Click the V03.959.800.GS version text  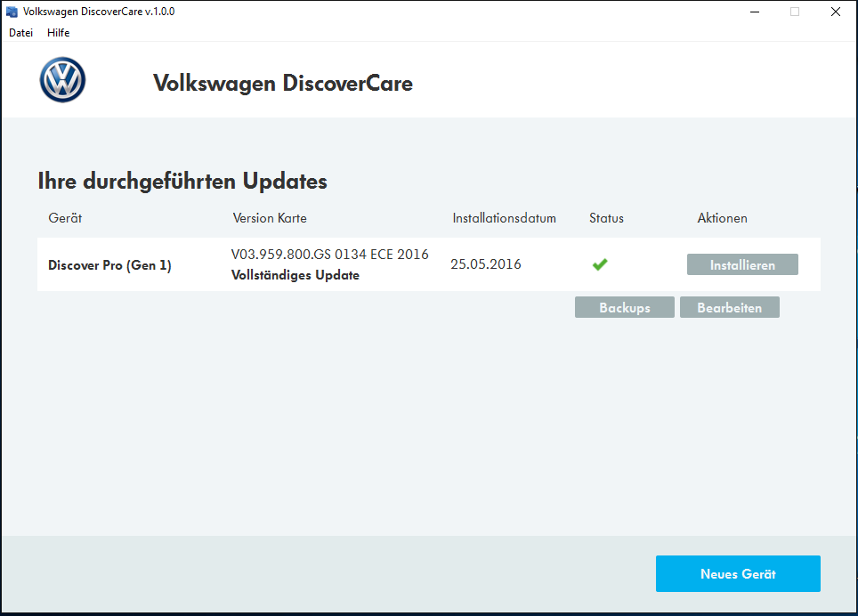[x=329, y=255]
